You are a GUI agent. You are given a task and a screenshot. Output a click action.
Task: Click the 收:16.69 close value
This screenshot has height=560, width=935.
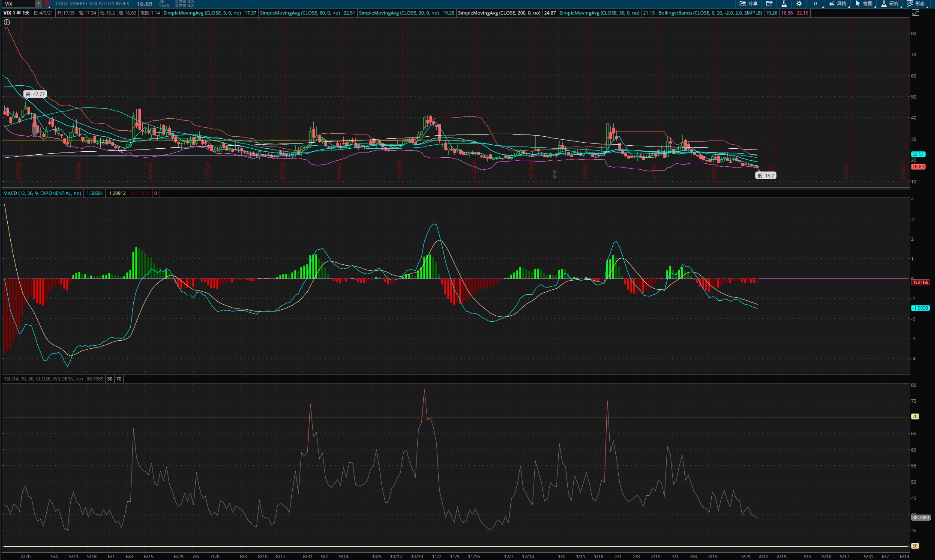(x=128, y=13)
